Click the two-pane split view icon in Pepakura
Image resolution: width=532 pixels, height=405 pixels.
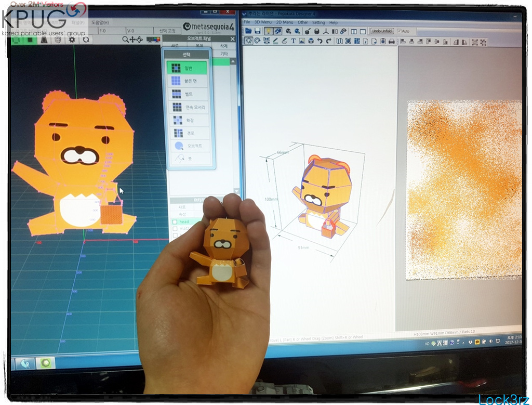coord(354,32)
